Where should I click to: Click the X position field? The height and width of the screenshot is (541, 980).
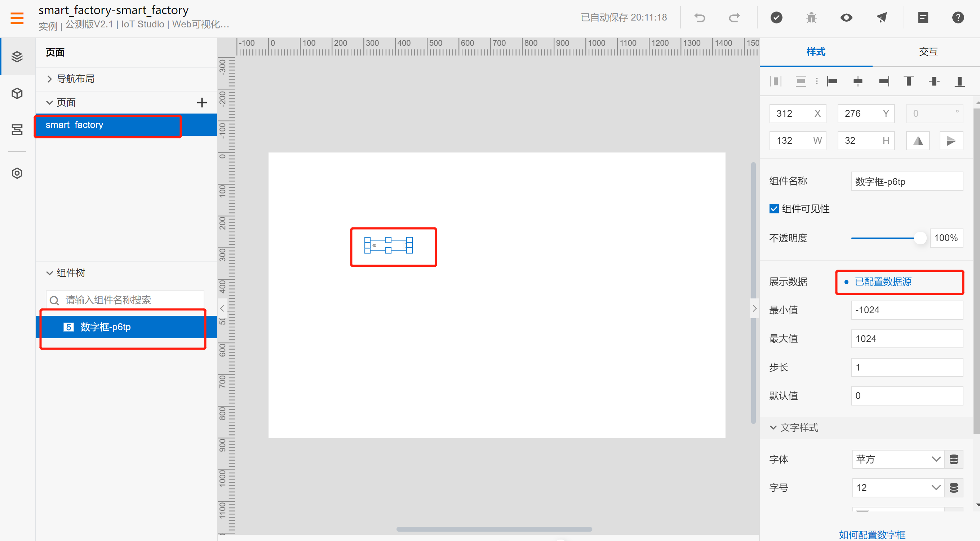pyautogui.click(x=798, y=114)
